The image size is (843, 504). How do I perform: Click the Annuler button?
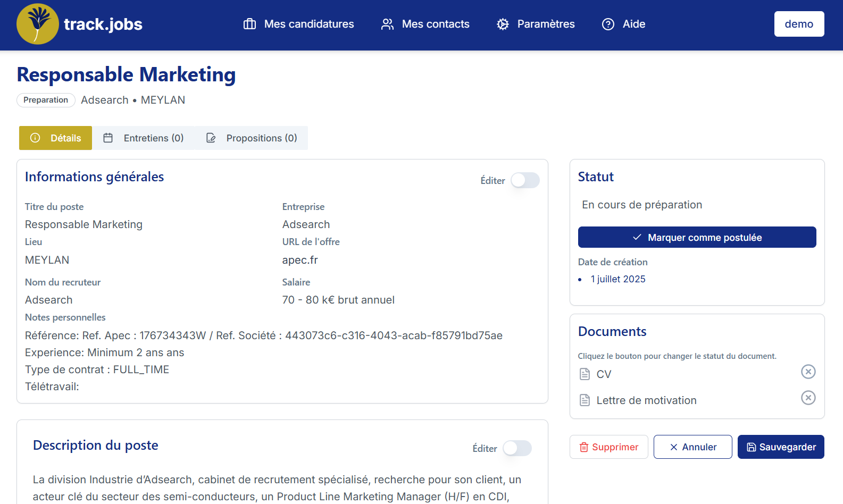692,447
